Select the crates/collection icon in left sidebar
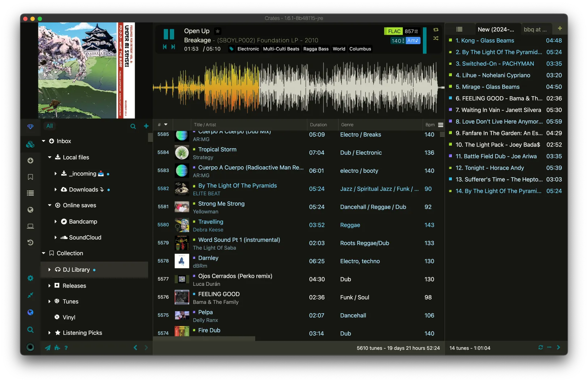The width and height of the screenshot is (588, 382). pos(30,144)
